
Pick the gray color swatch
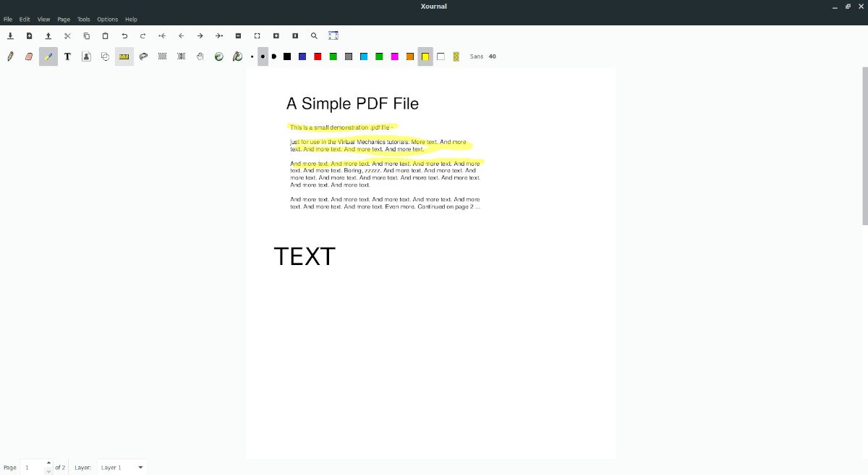(x=349, y=56)
